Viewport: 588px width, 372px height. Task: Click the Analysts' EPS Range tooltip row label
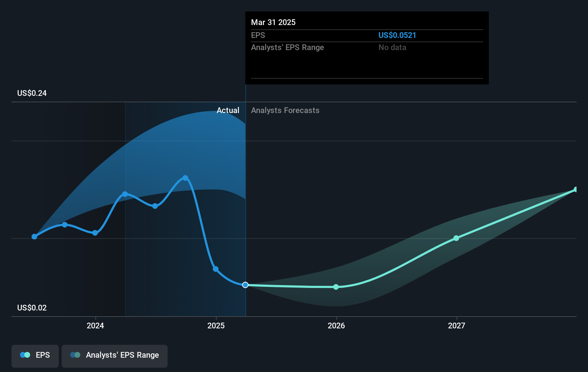(x=287, y=47)
